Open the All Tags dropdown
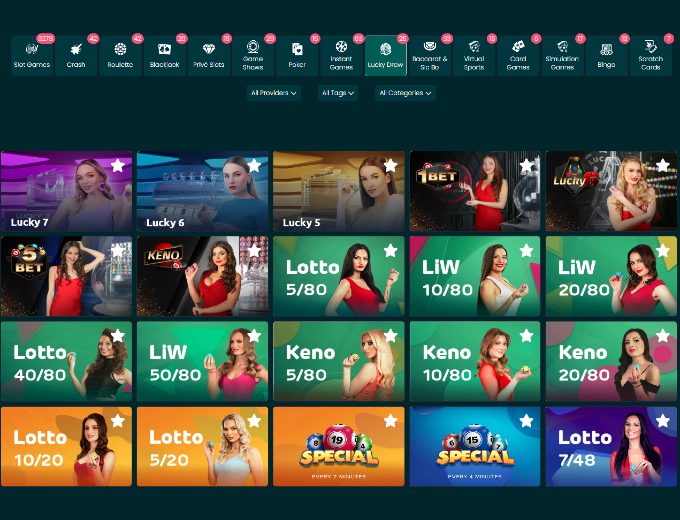The height and width of the screenshot is (520, 680). [338, 93]
